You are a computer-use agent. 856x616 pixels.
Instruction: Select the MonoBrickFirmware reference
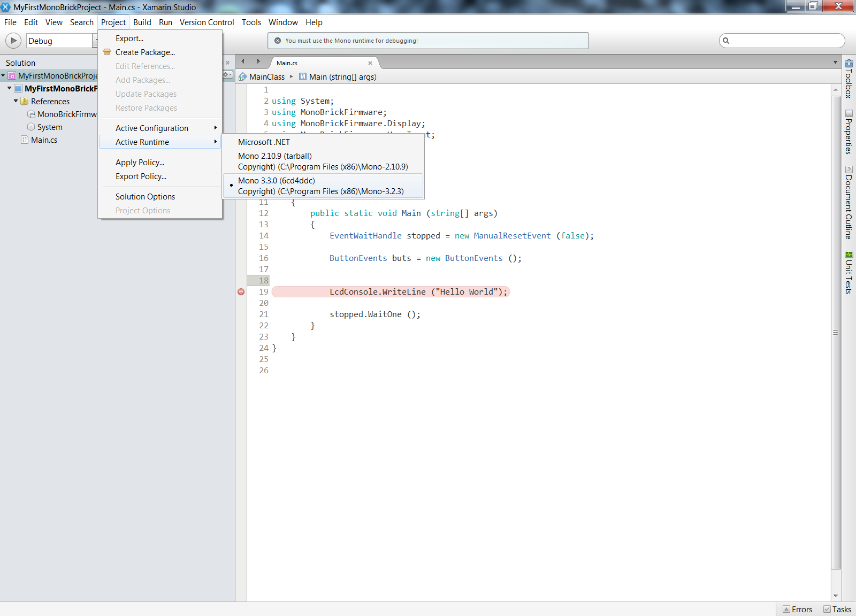[67, 114]
